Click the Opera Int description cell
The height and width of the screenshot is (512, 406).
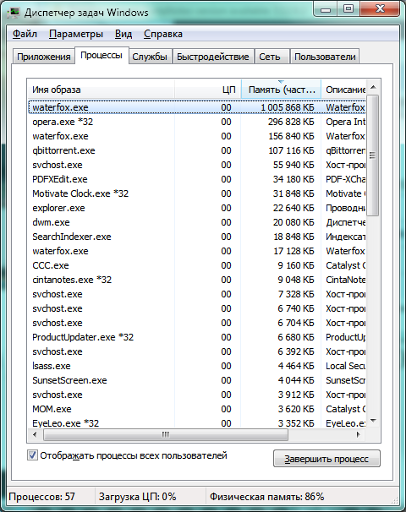point(346,122)
